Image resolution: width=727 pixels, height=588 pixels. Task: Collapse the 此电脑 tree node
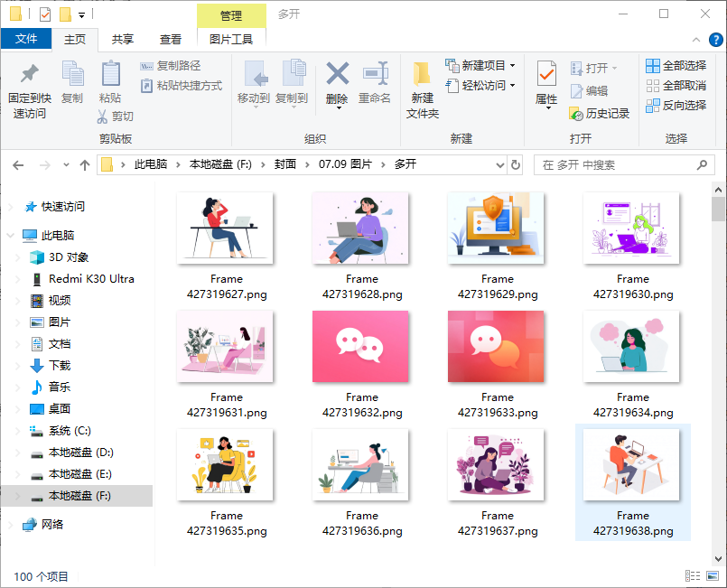click(x=11, y=236)
